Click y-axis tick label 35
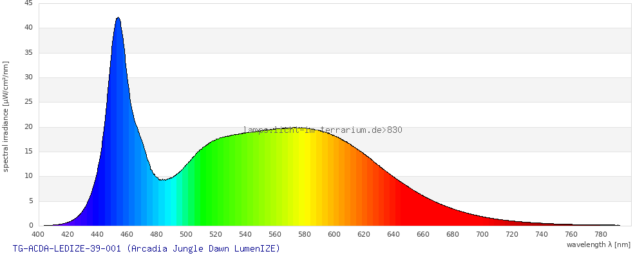 pos(28,53)
